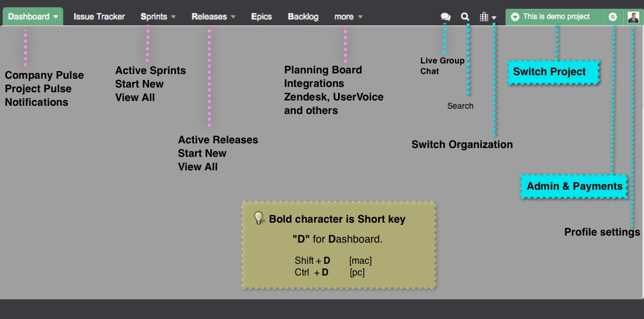Click the Bold character is Short key tip box
Viewport: 644px width, 319px height.
click(x=339, y=245)
